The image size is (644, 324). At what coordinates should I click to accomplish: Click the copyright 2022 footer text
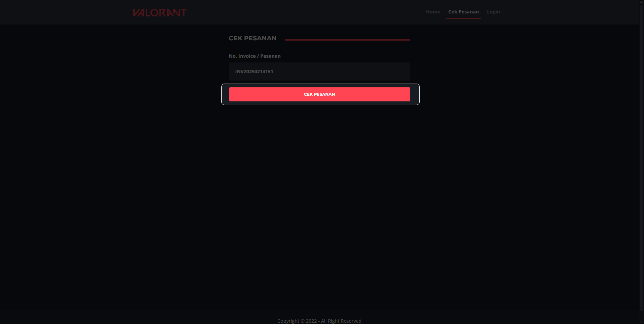[x=319, y=321]
